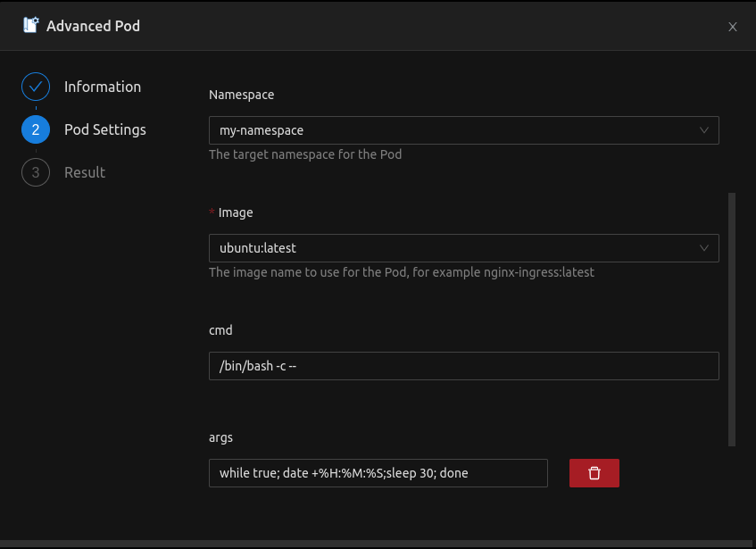This screenshot has width=756, height=549.
Task: Click the Advanced Pod title icon
Action: pyautogui.click(x=31, y=26)
